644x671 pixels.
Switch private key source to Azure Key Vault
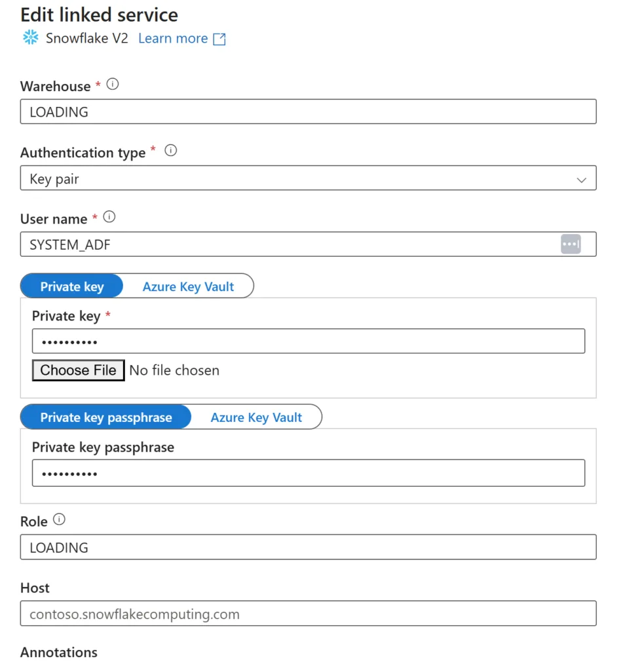pyautogui.click(x=188, y=286)
